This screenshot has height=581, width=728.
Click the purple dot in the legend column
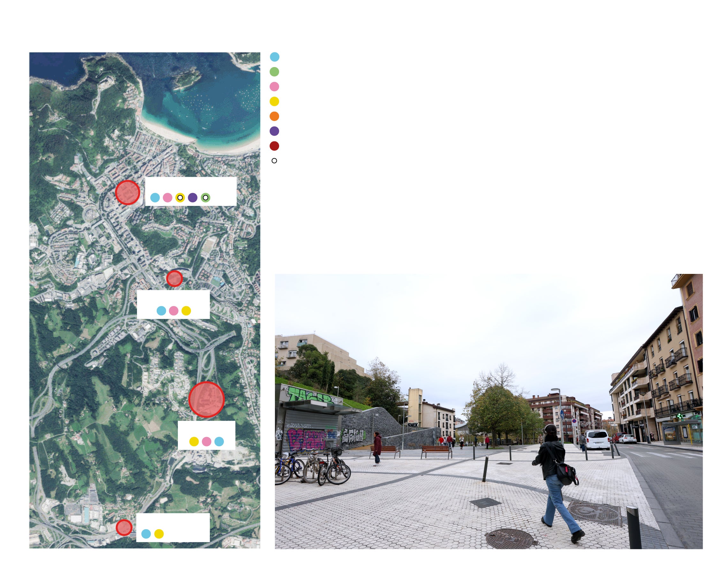point(275,131)
